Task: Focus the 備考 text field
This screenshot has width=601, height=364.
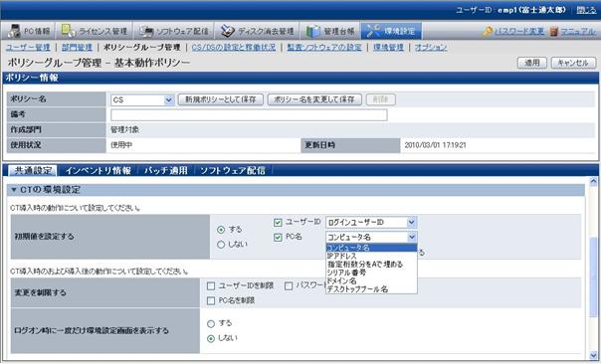Action: (249, 114)
